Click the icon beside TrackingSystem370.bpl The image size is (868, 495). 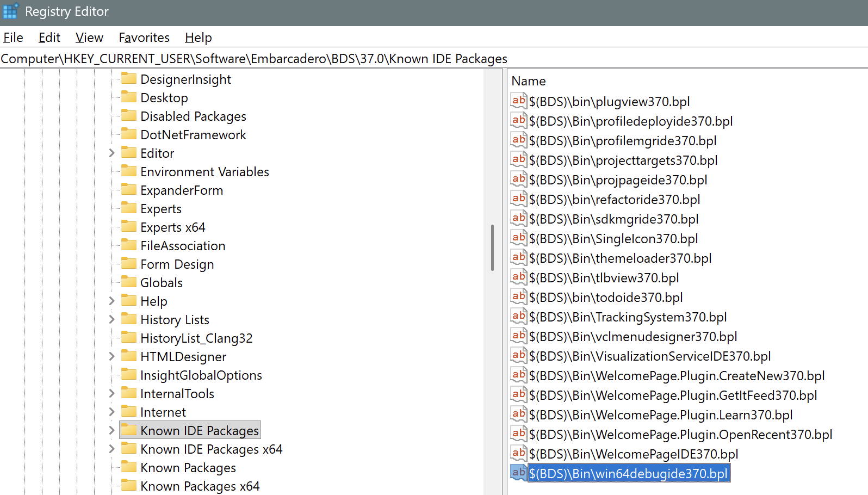[x=518, y=316]
